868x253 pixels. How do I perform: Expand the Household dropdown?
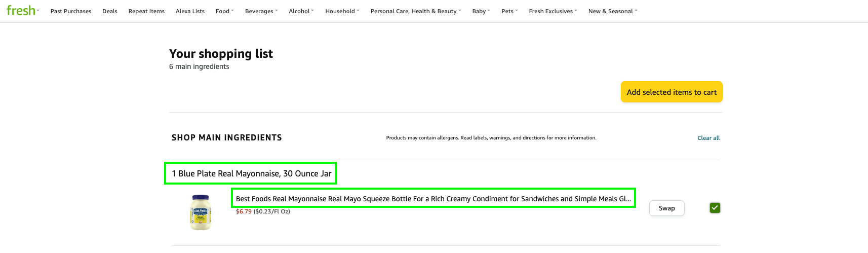click(342, 11)
